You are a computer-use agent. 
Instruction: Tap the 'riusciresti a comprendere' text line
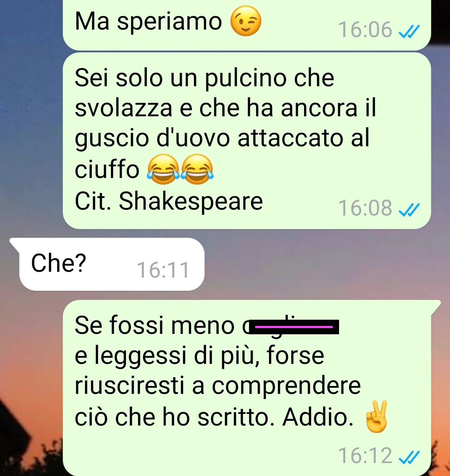[218, 386]
